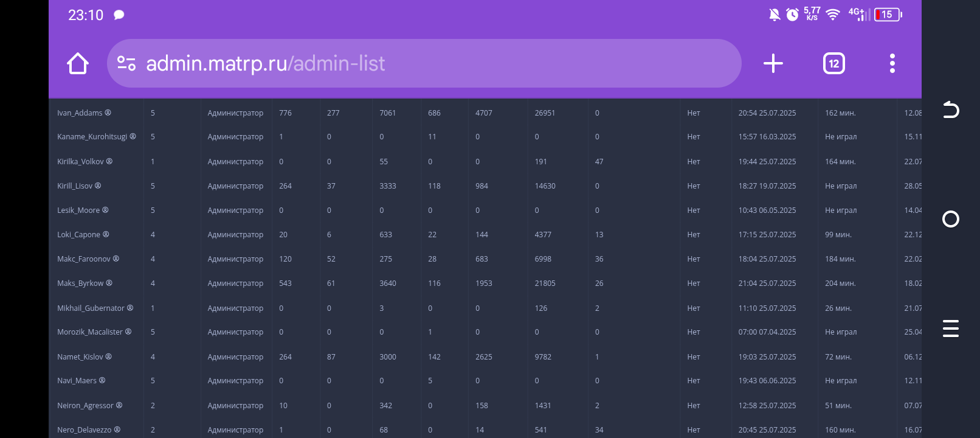Viewport: 980px width, 438px height.
Task: Click Нет cell in Mikhail_Gubernator row
Action: pos(694,308)
